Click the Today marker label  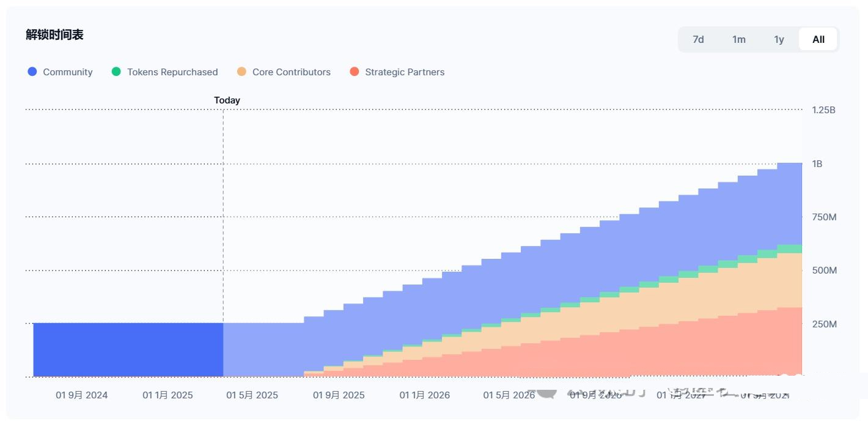(x=227, y=100)
